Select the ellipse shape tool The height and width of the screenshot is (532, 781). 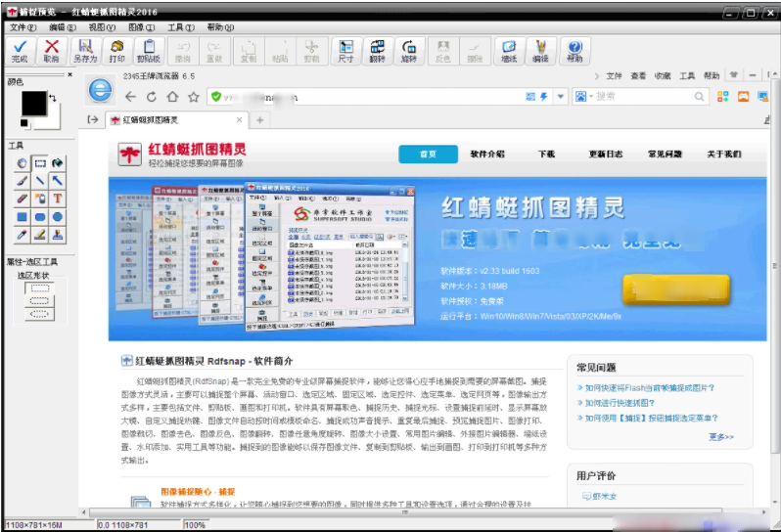pos(58,217)
